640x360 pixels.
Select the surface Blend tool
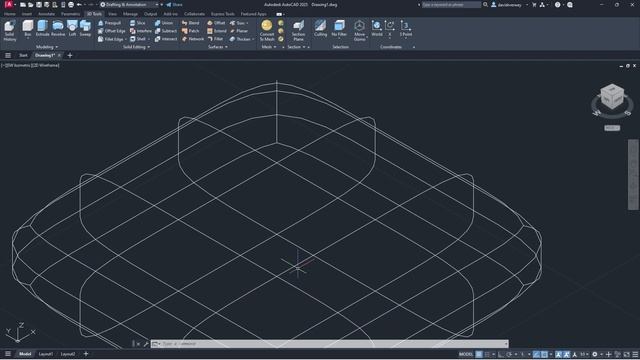click(191, 23)
